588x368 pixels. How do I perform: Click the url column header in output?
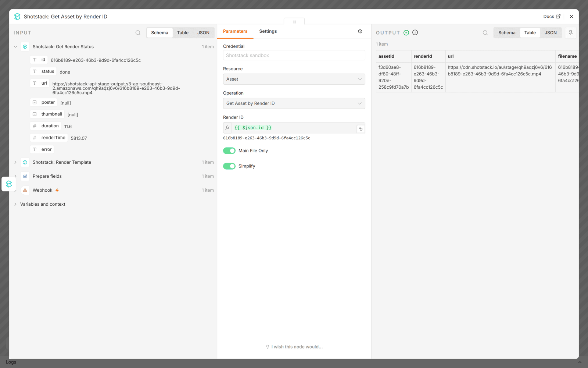pyautogui.click(x=500, y=56)
